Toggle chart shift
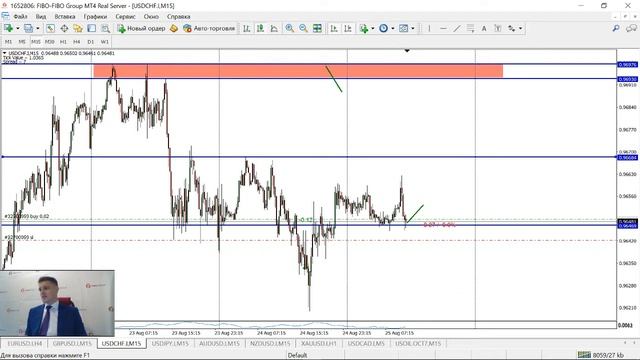 coord(348,28)
